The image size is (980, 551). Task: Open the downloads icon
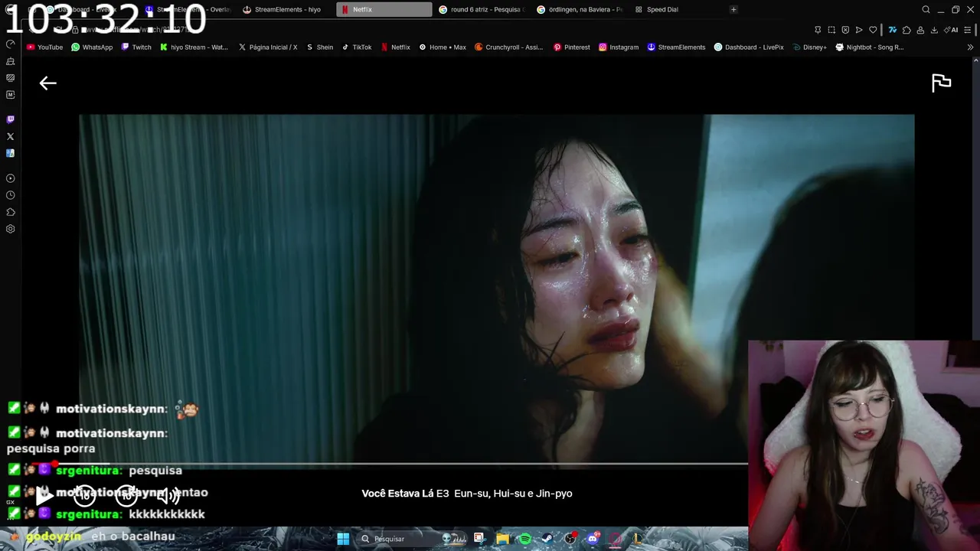coord(934,30)
